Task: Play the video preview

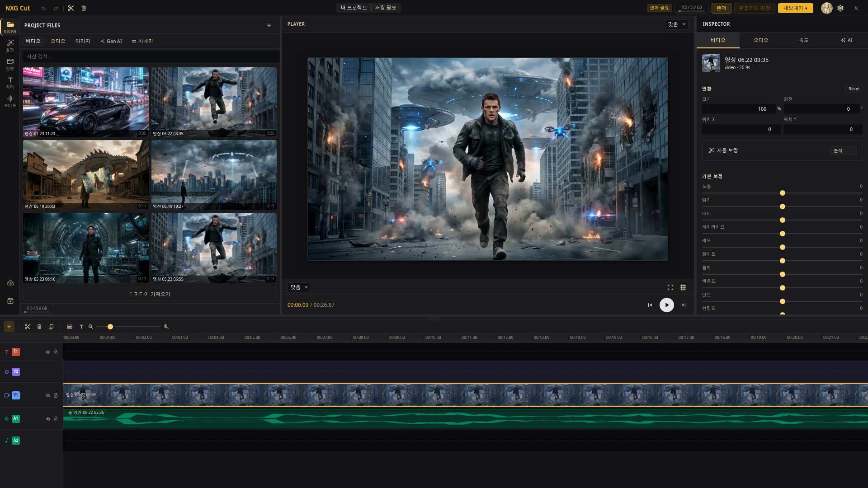Action: [667, 305]
